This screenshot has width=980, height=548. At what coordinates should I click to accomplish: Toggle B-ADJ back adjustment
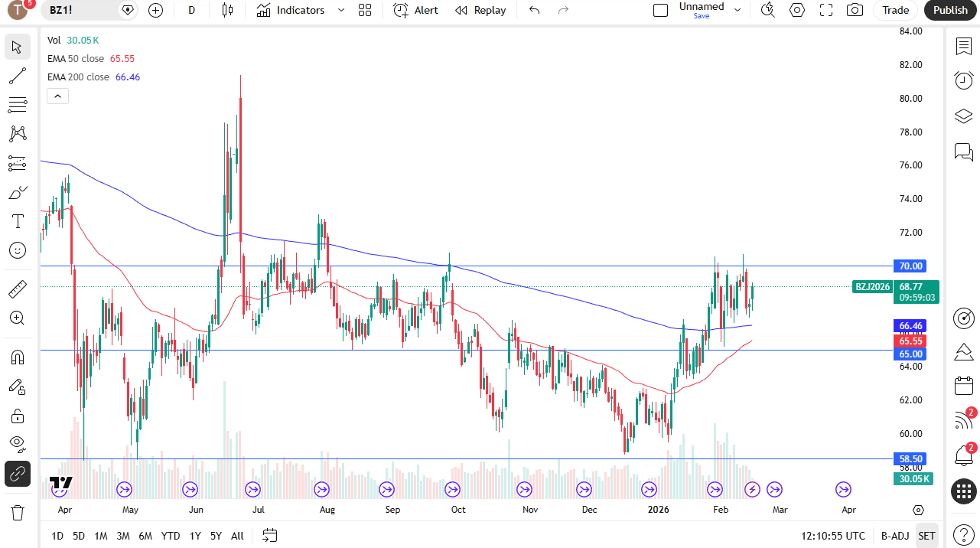pos(894,536)
